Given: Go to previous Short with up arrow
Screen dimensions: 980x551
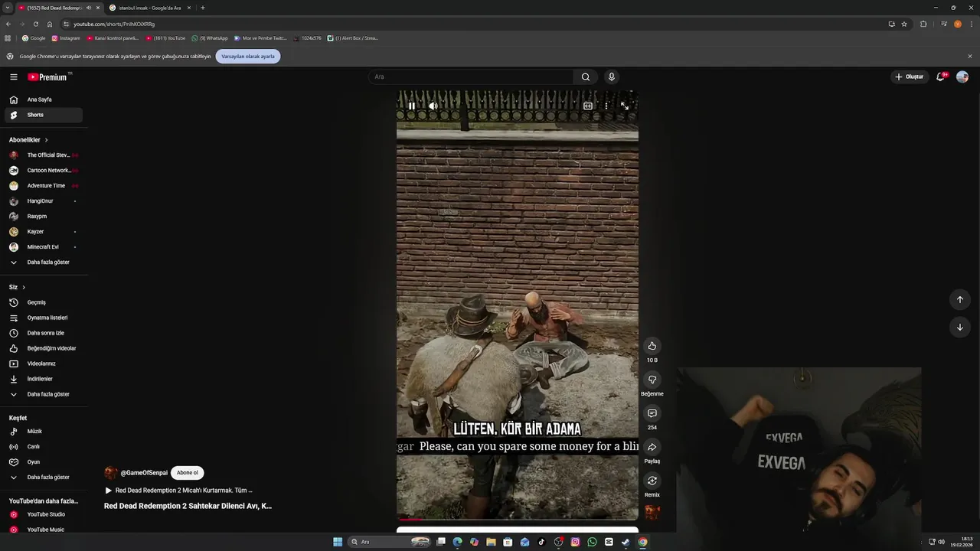Looking at the screenshot, I should 960,299.
